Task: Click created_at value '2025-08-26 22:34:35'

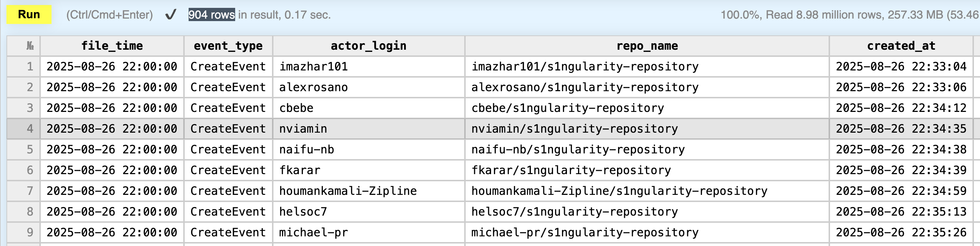Action: click(x=901, y=129)
